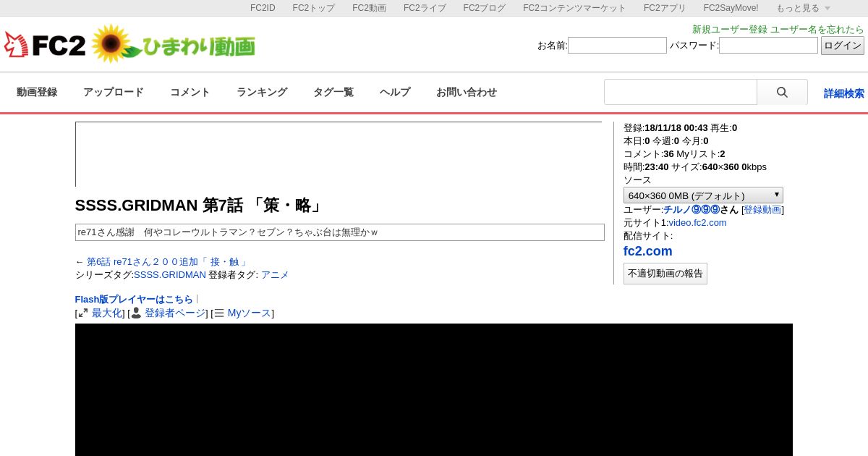Click the video description text box
The height and width of the screenshot is (456, 868).
click(x=340, y=232)
